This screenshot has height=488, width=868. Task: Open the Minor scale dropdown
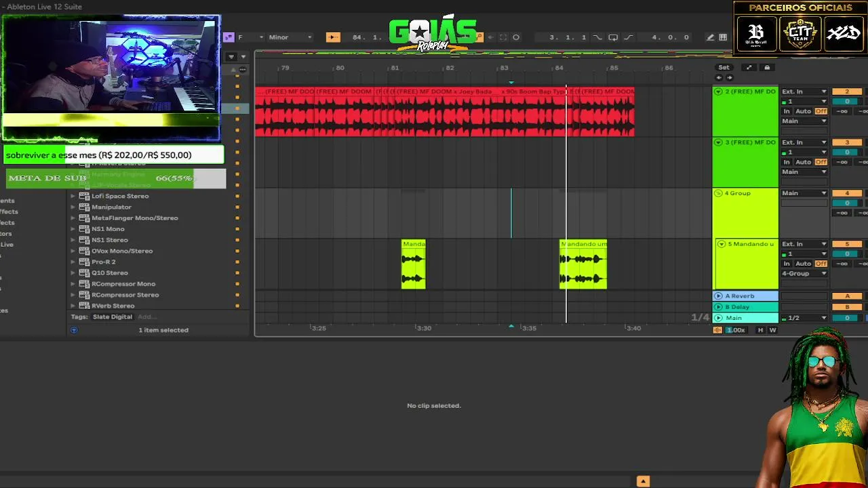[290, 37]
